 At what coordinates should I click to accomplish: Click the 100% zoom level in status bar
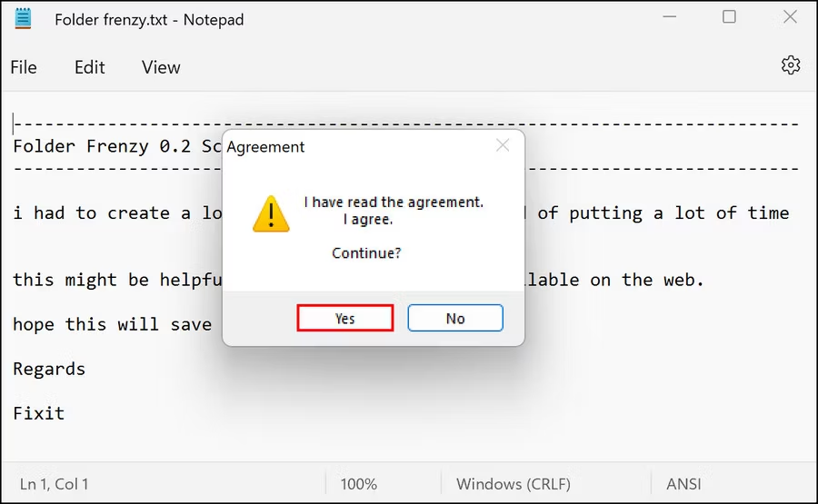coord(359,484)
